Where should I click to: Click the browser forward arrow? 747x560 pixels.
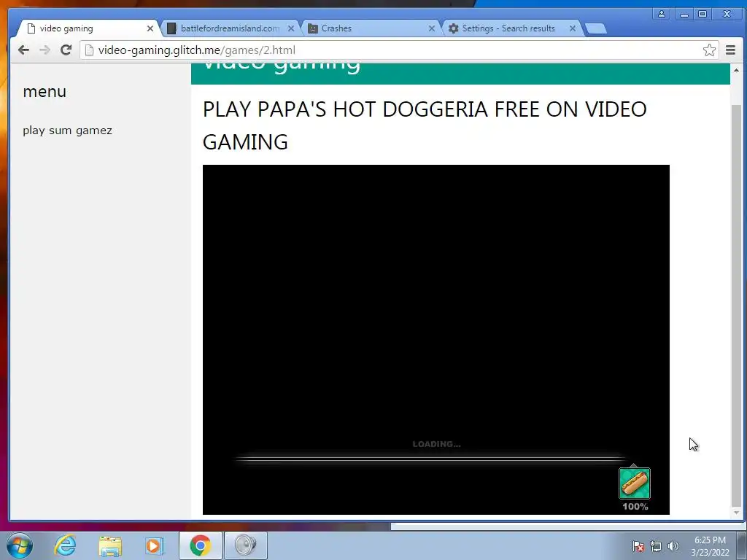pos(44,50)
